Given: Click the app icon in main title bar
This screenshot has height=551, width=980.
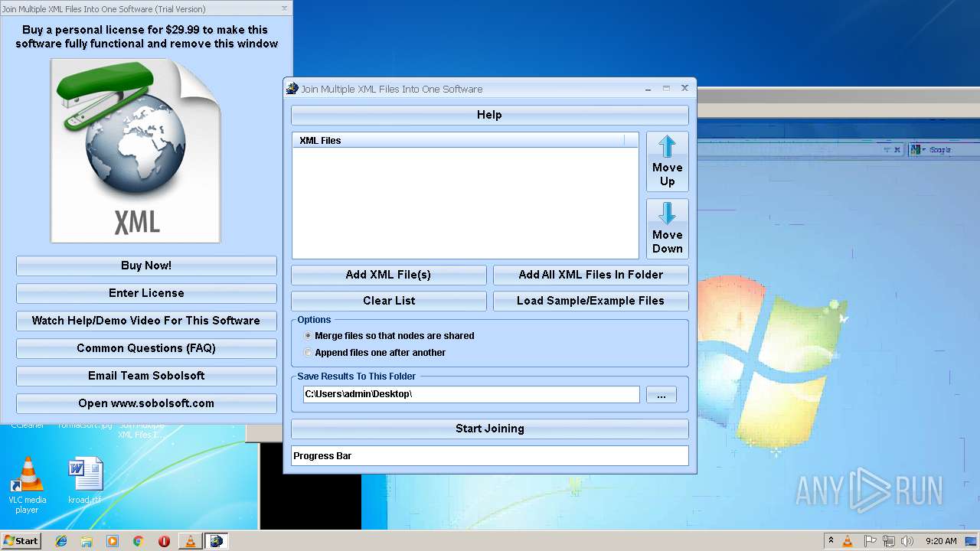Looking at the screenshot, I should (x=292, y=89).
